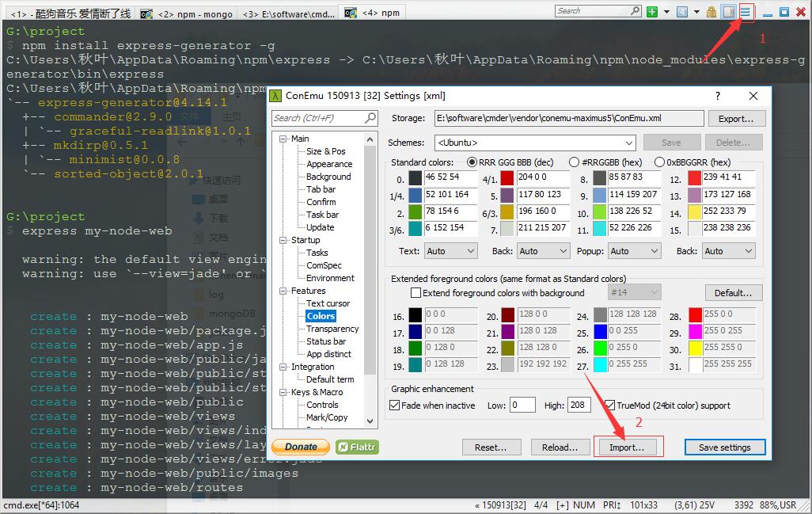
Task: Collapse the Startup tree node
Action: 283,241
